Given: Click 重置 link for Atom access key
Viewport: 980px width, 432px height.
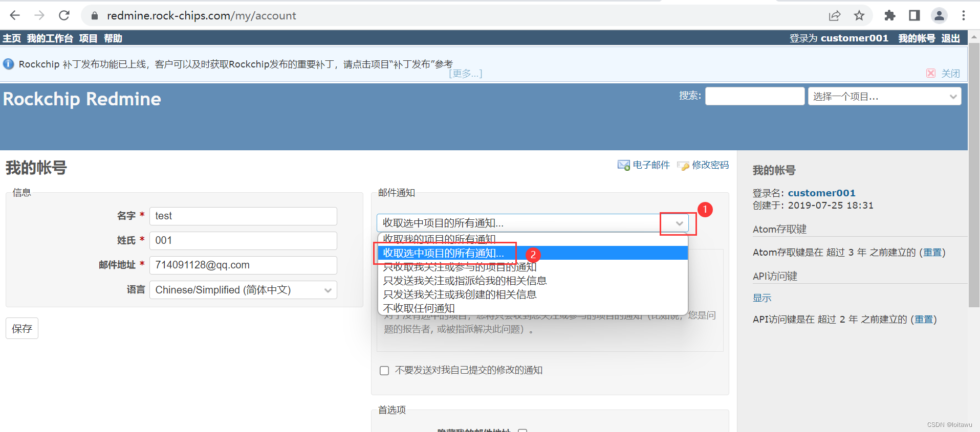Looking at the screenshot, I should point(932,253).
